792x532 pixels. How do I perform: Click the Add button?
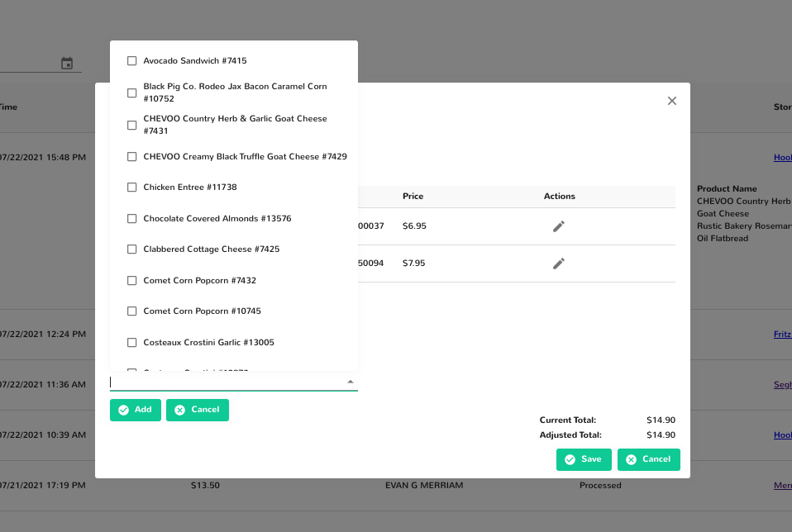coord(136,410)
